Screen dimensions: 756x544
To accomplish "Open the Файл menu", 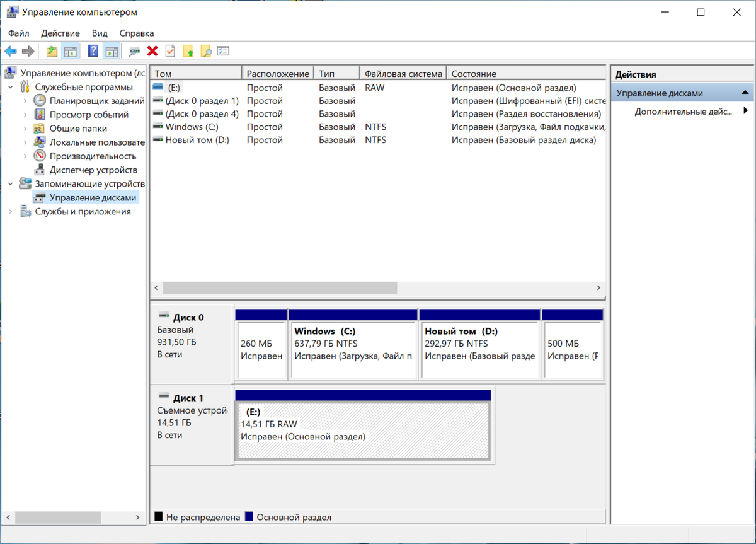I will pyautogui.click(x=19, y=33).
